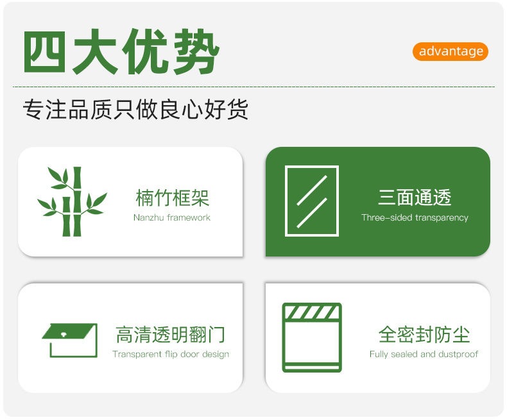This screenshot has height=420, width=507.
Task: Click the 专注品质只做良心好货 subtitle
Action: pyautogui.click(x=135, y=109)
